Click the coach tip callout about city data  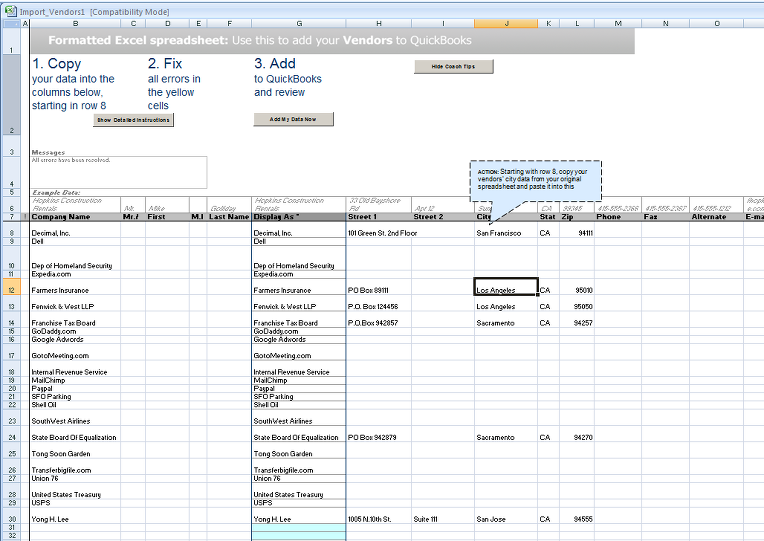click(535, 178)
